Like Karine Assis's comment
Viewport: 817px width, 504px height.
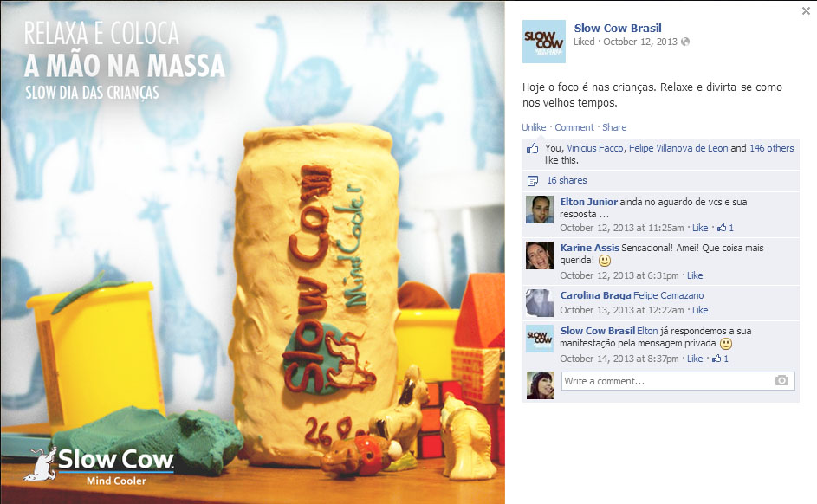click(x=695, y=275)
